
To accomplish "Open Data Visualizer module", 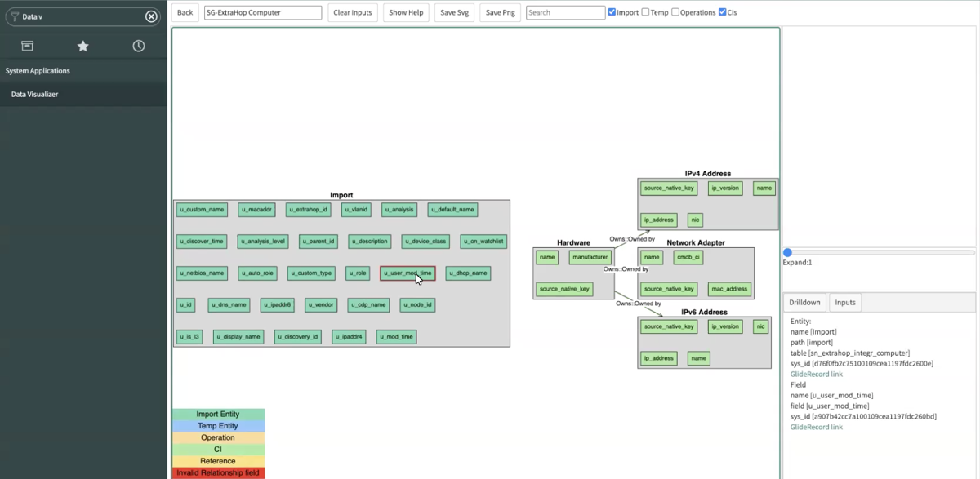I will click(x=34, y=95).
